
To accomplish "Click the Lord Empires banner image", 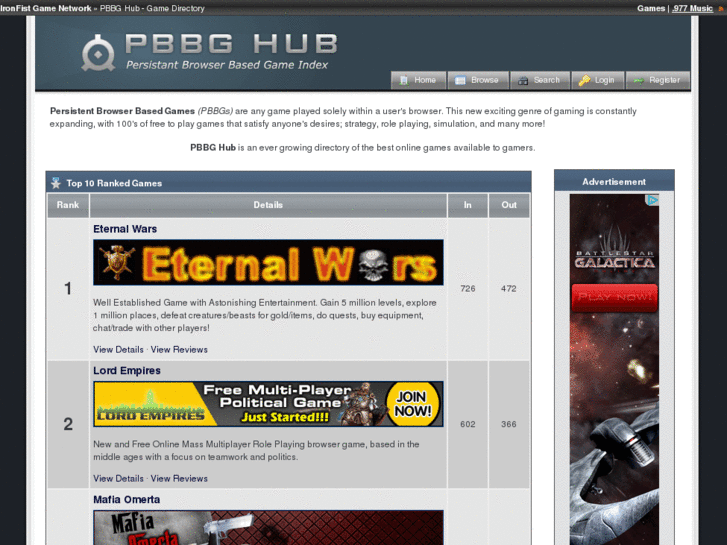I will pyautogui.click(x=268, y=404).
